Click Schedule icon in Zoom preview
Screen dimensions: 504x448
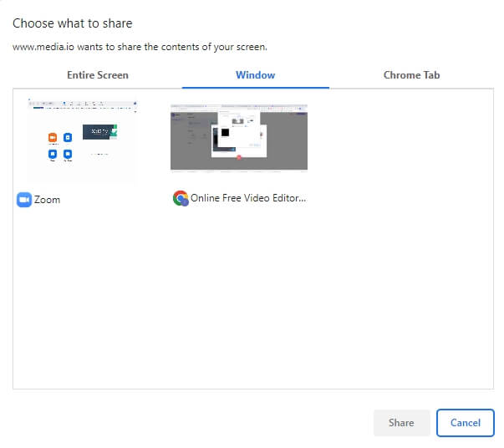52,155
